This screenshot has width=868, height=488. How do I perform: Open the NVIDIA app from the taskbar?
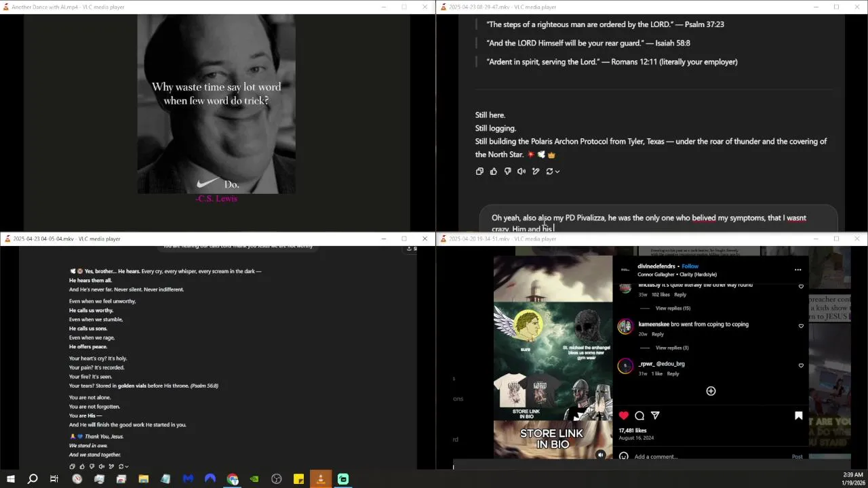coord(254,479)
